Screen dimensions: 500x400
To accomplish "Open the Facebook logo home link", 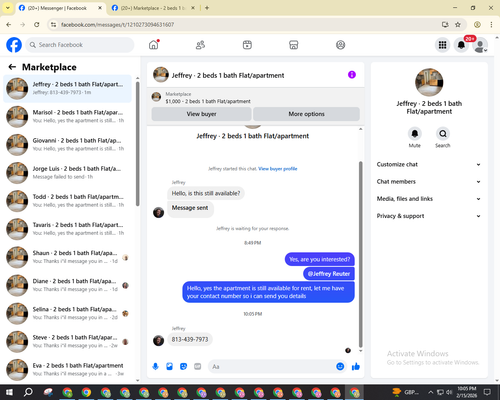I will pyautogui.click(x=14, y=45).
